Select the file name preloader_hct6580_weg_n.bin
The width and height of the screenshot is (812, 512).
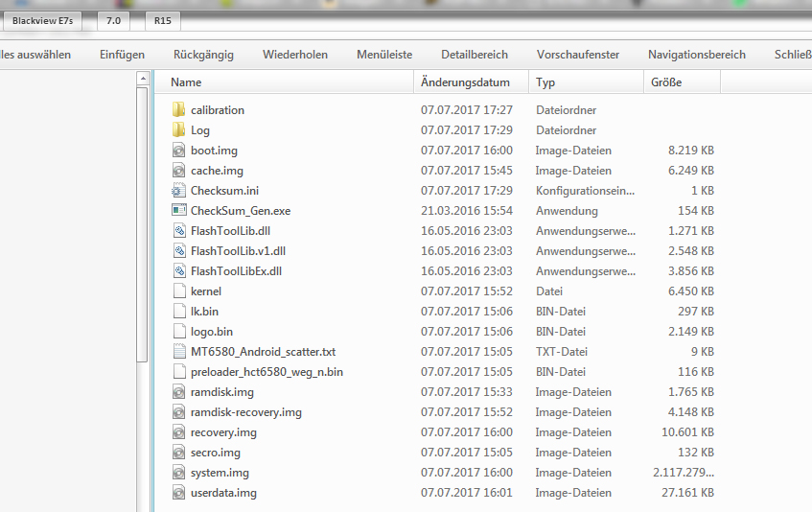(x=267, y=372)
